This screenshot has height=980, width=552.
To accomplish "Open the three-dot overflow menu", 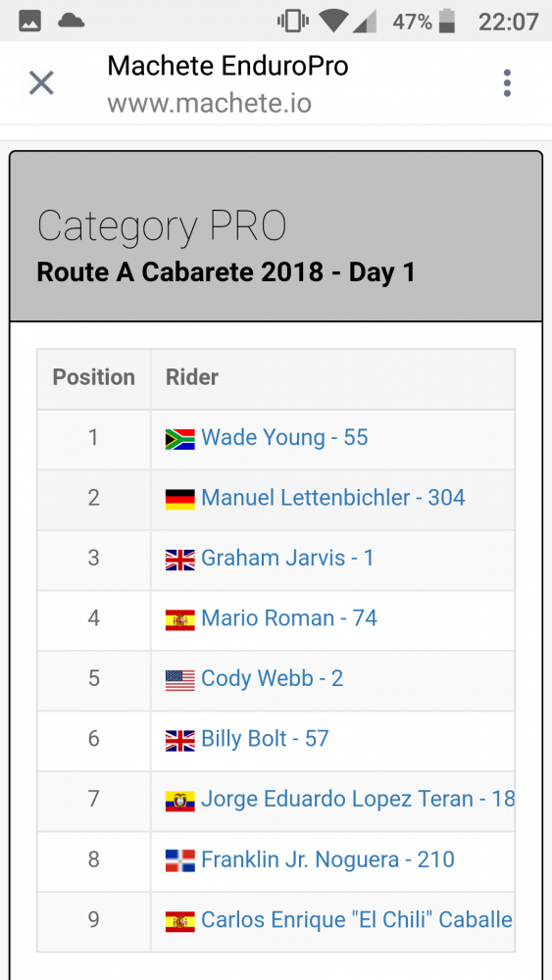I will coord(507,83).
